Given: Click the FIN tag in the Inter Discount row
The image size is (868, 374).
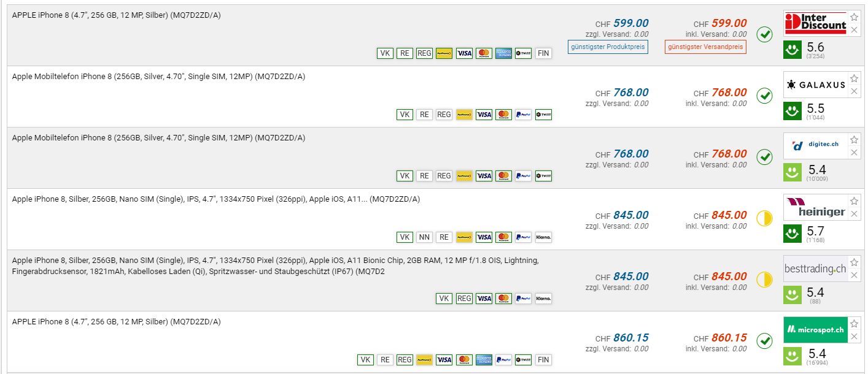Looking at the screenshot, I should pyautogui.click(x=543, y=53).
